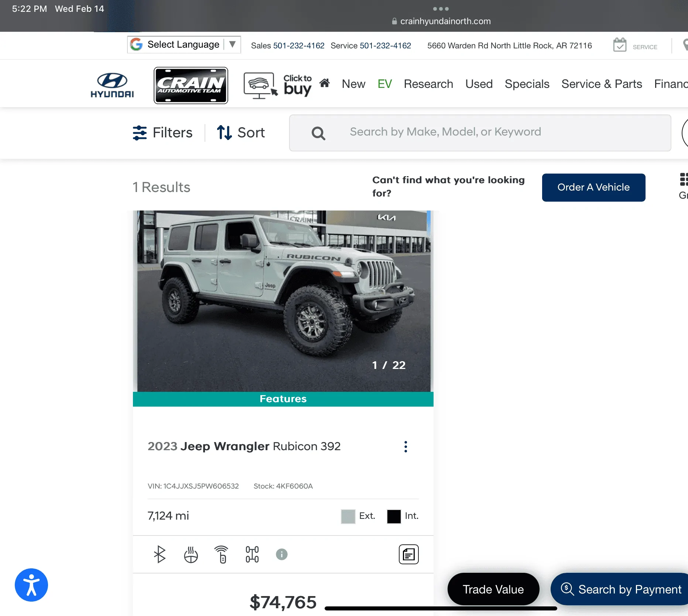Click the Stock: 4KF6060A text
Image resolution: width=688 pixels, height=616 pixels.
283,486
